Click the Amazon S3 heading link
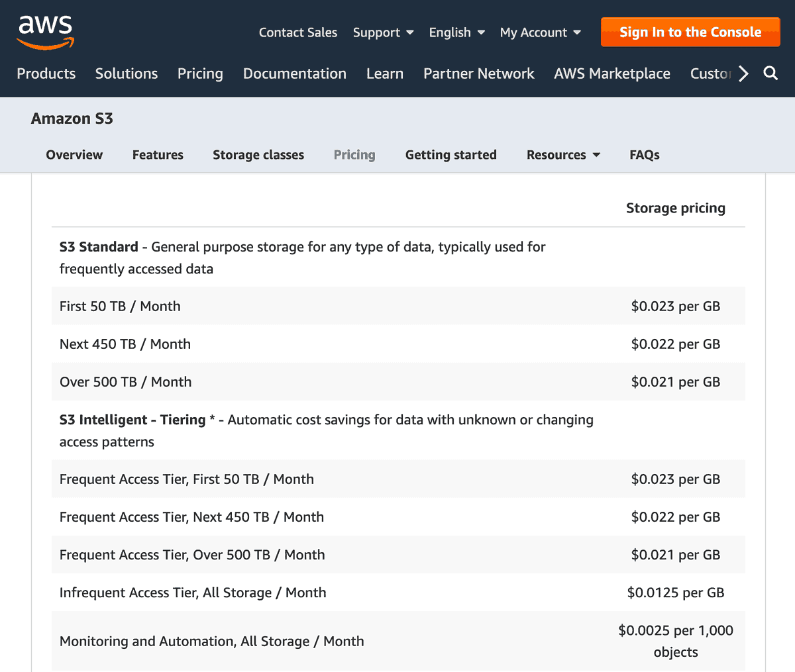 pyautogui.click(x=72, y=119)
